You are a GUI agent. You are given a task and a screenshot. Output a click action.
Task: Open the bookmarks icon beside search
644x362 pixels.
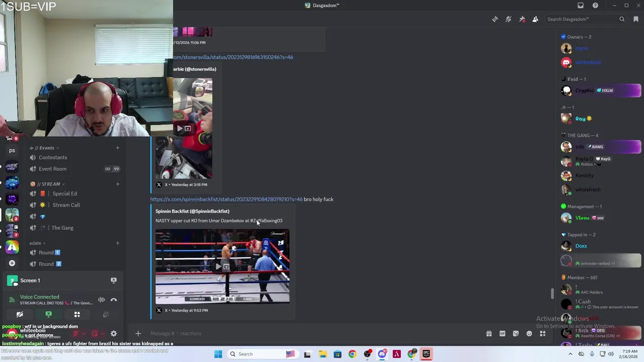pyautogui.click(x=636, y=19)
